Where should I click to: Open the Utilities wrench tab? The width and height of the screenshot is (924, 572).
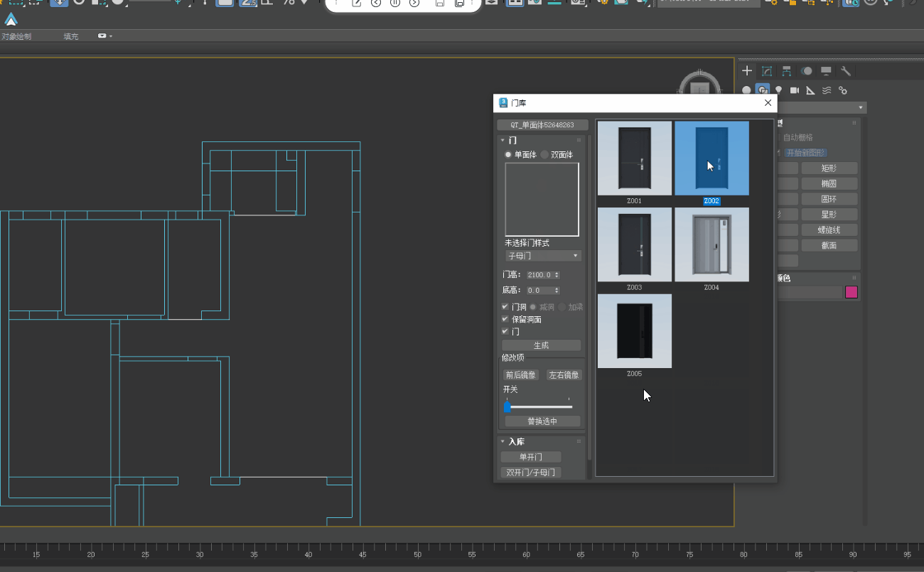846,71
